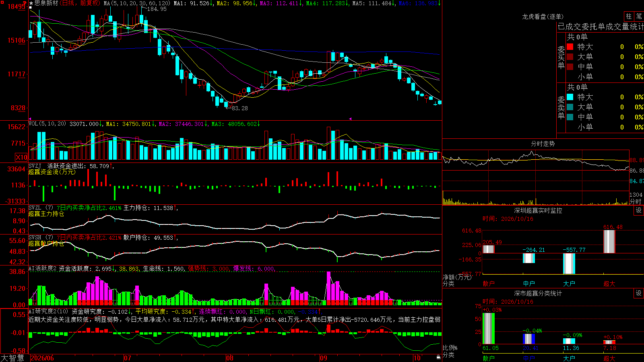
Task: Select the 10 month marker on timeline
Action: [417, 358]
